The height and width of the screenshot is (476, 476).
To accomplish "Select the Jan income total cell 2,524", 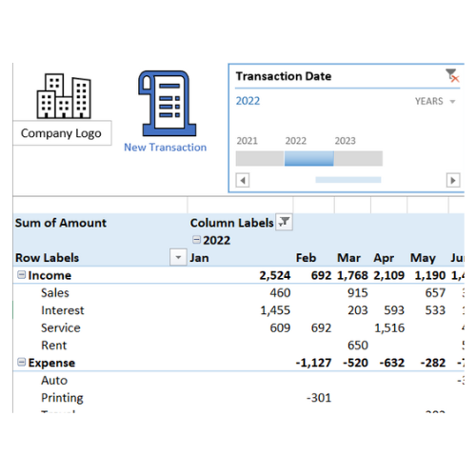I will (275, 275).
